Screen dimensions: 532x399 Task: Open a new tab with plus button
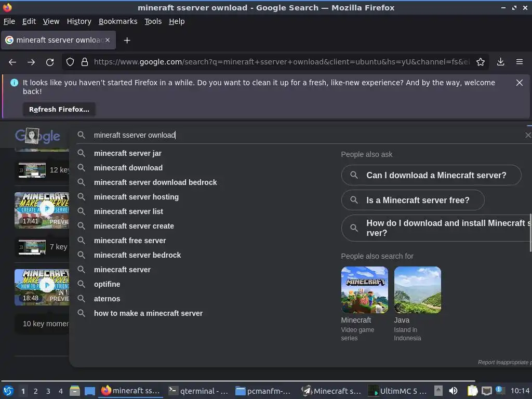(x=127, y=41)
